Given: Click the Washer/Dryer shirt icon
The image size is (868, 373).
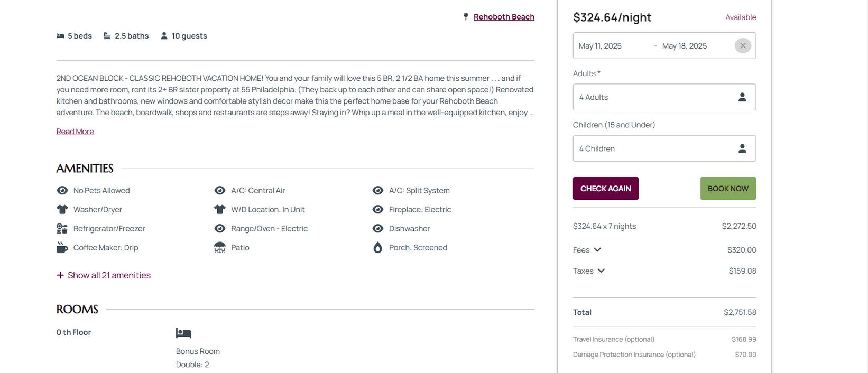Looking at the screenshot, I should coord(62,209).
